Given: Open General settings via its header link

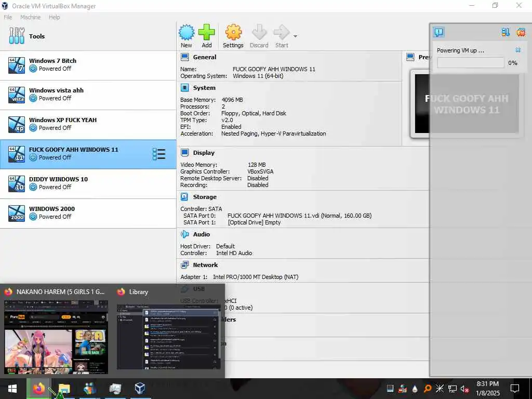Looking at the screenshot, I should pos(205,57).
